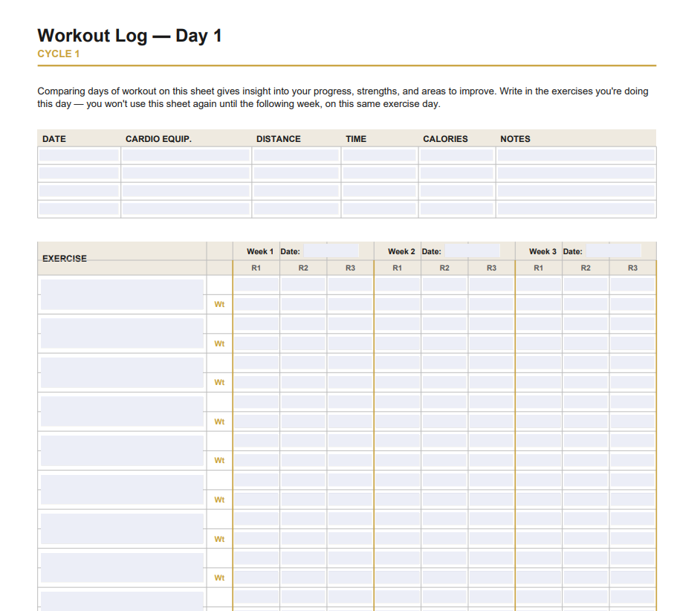This screenshot has width=700, height=611.
Task: Click the "Wt" label of fourth exercise
Action: [x=219, y=421]
